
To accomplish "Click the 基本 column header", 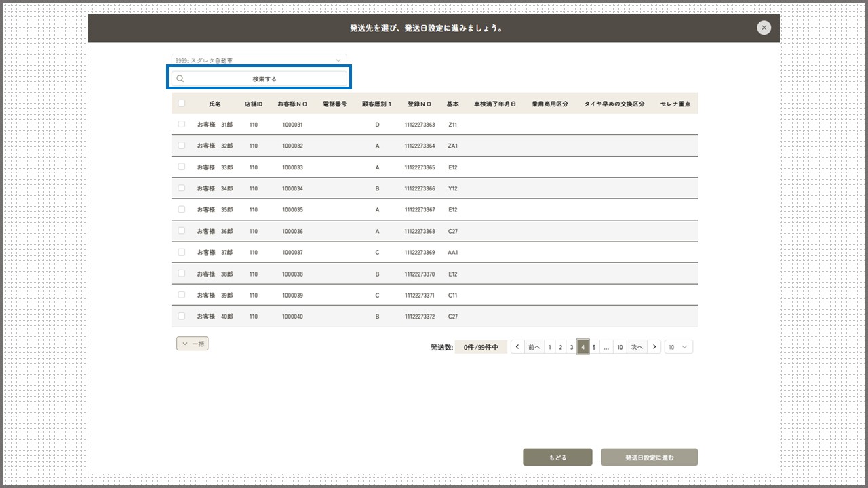I will click(453, 104).
